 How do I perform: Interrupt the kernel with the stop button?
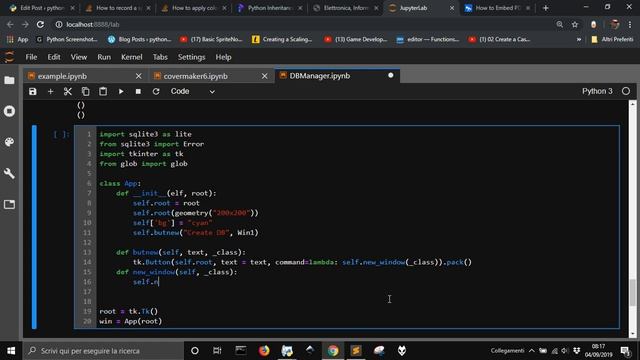click(138, 91)
